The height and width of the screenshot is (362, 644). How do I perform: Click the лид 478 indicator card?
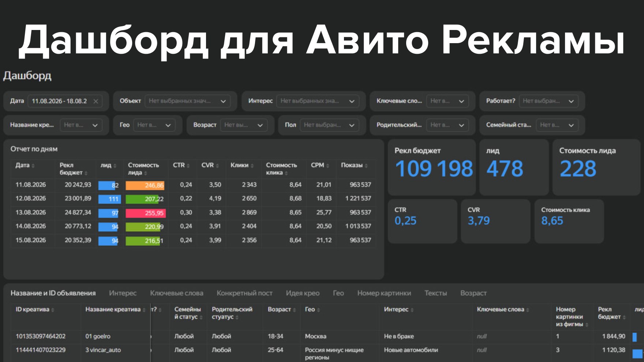(x=514, y=167)
